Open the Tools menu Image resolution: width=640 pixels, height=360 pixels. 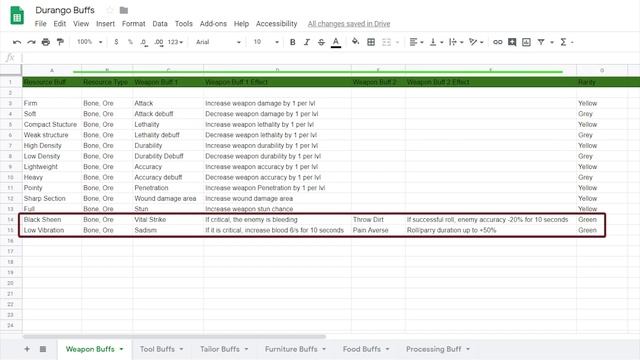click(184, 24)
